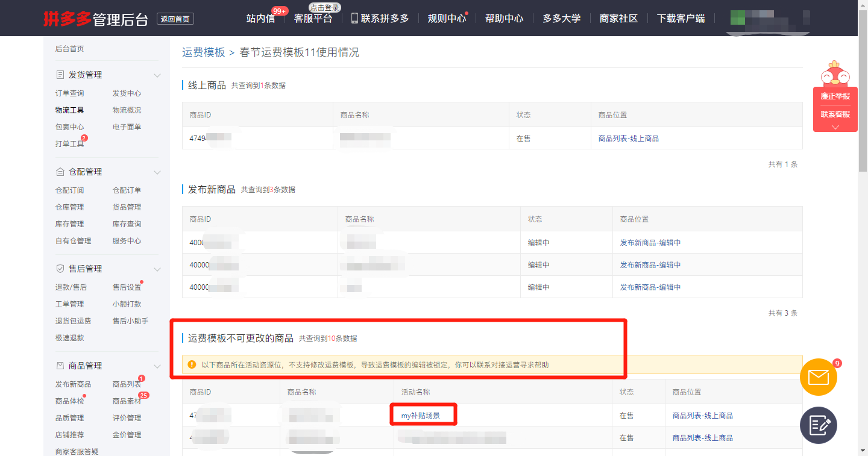Open 商品列表-线上商品 link in 线上商品 table
Viewport: 868px width, 456px height.
(x=628, y=139)
